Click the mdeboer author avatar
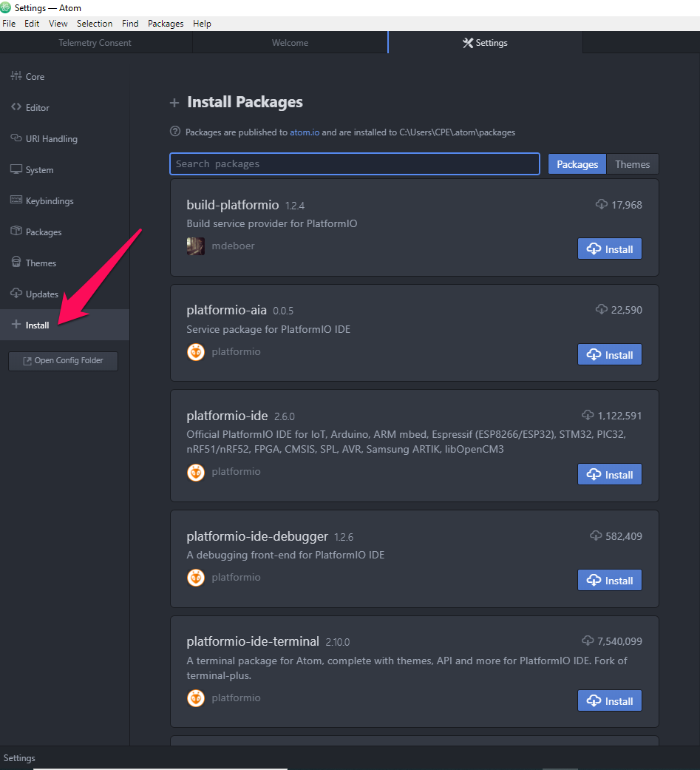Image resolution: width=700 pixels, height=770 pixels. tap(195, 246)
